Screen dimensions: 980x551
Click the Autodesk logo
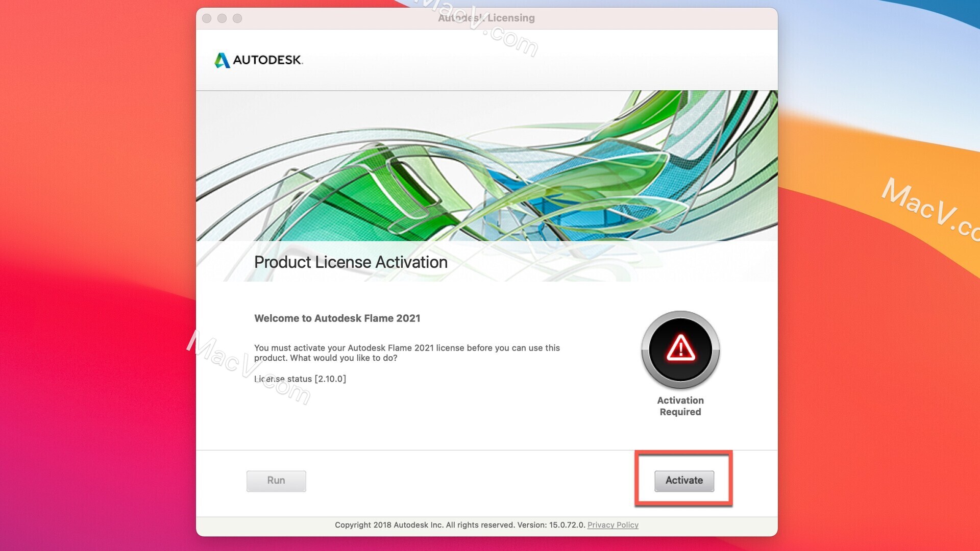258,60
